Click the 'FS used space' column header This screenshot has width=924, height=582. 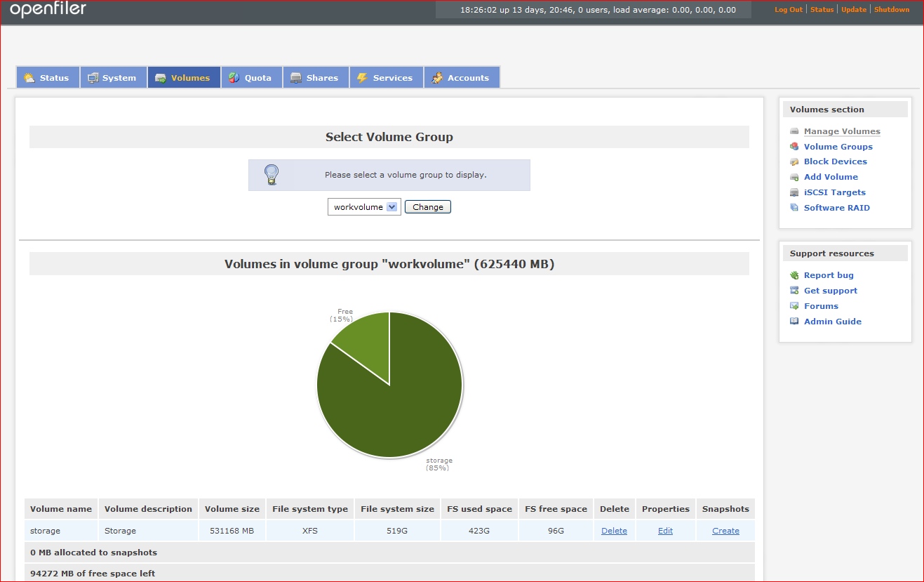(x=479, y=509)
